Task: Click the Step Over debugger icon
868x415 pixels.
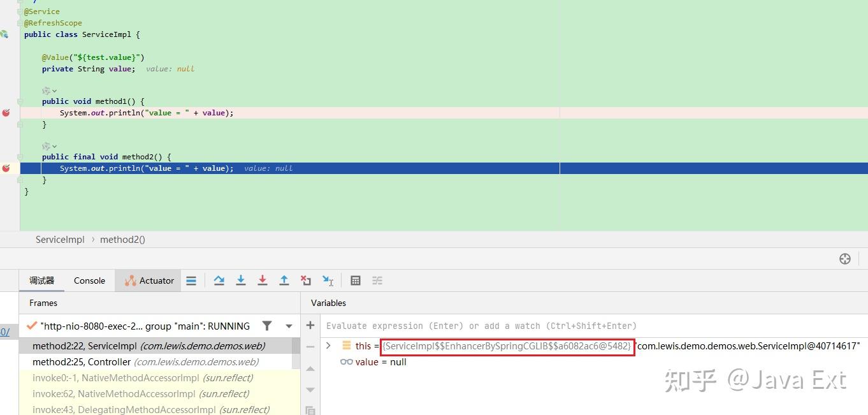Action: point(219,280)
